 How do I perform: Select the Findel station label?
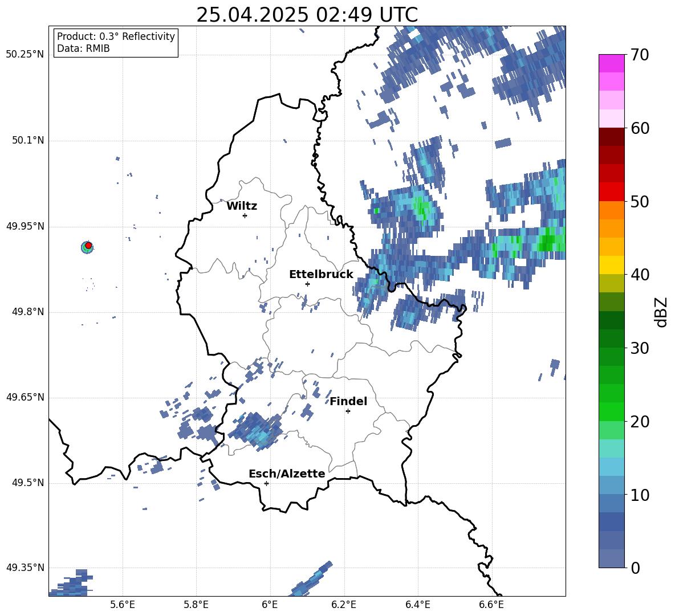click(348, 401)
